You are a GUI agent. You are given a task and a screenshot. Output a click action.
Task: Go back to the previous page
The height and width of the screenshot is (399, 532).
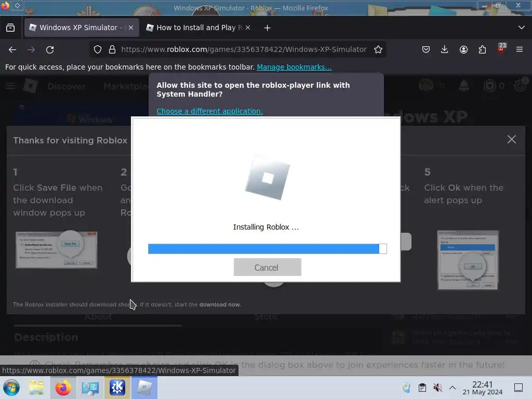pyautogui.click(x=12, y=49)
